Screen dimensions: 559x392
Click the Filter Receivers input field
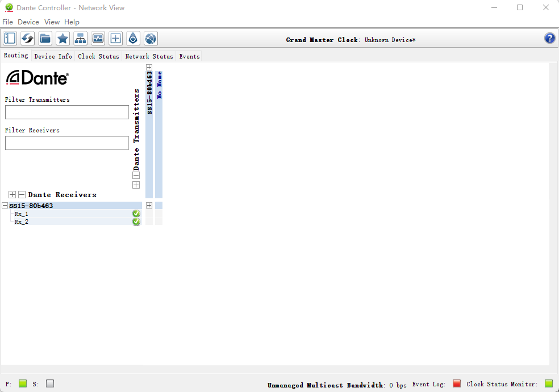(67, 143)
